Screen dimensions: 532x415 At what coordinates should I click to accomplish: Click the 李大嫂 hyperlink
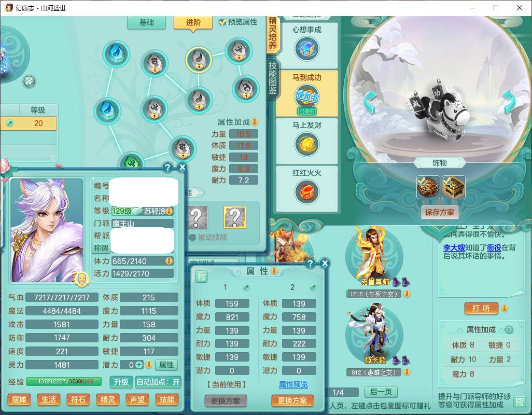[x=454, y=248]
